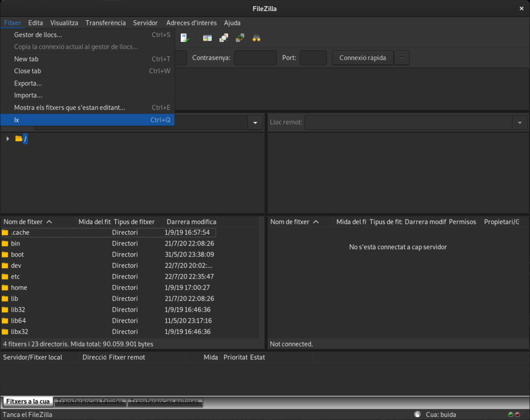This screenshot has height=420, width=530.
Task: Open the directory listing filters icon
Action: pos(208,38)
